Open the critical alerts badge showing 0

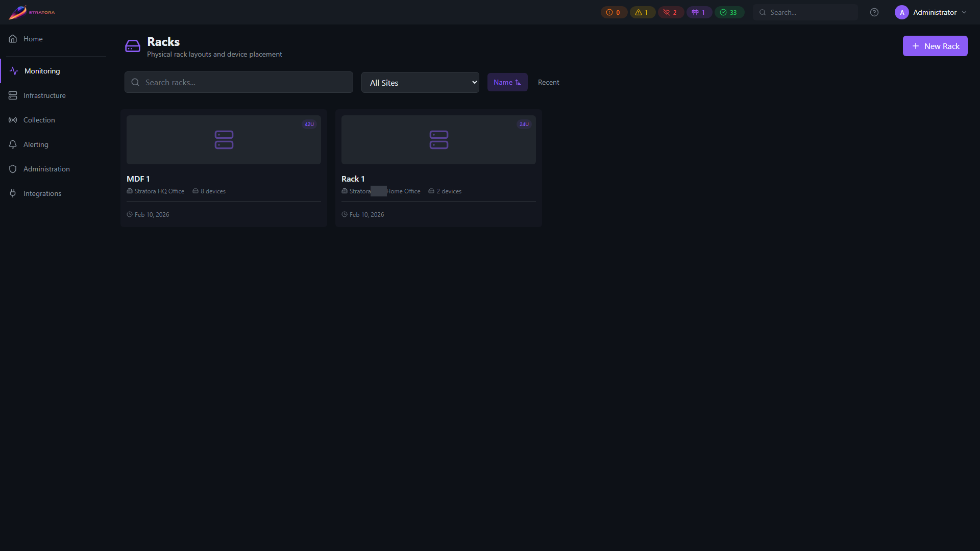click(x=614, y=12)
